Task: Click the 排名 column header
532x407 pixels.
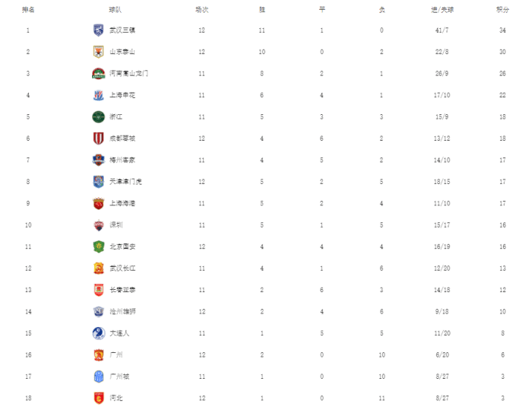Action: 27,10
